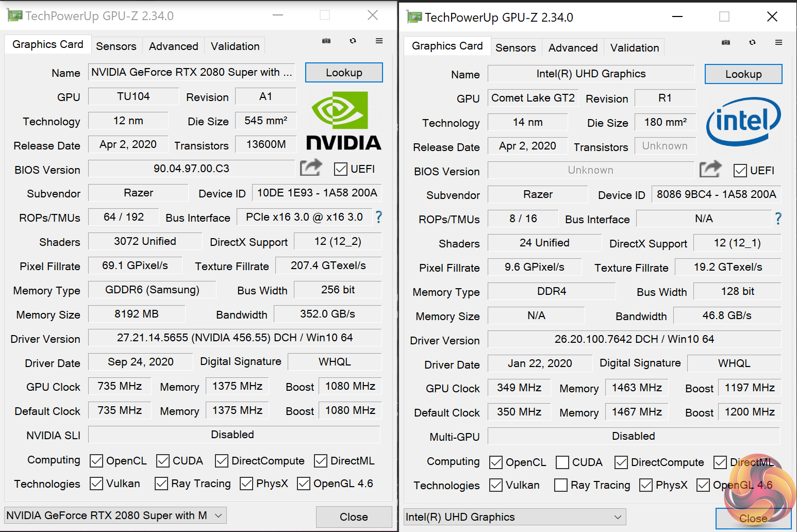Click the Comet Lake GT2 GPU field
Image resolution: width=797 pixels, height=532 pixels.
[x=533, y=98]
